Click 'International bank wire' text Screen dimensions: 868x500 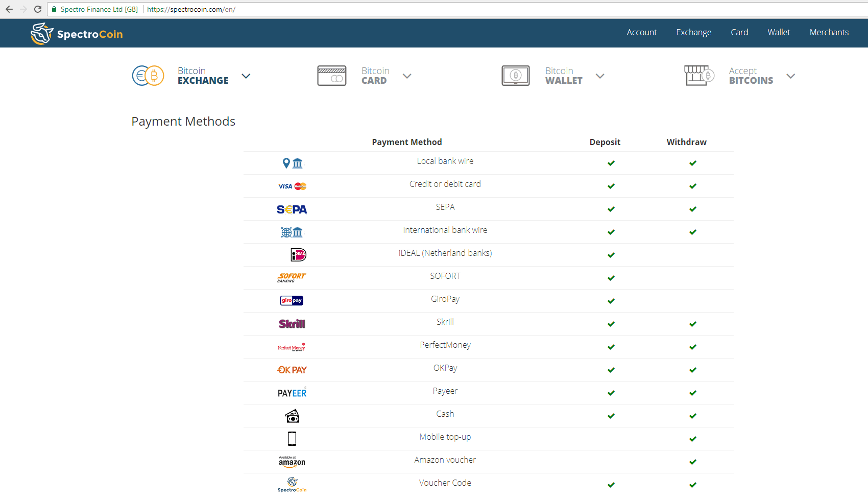tap(445, 230)
